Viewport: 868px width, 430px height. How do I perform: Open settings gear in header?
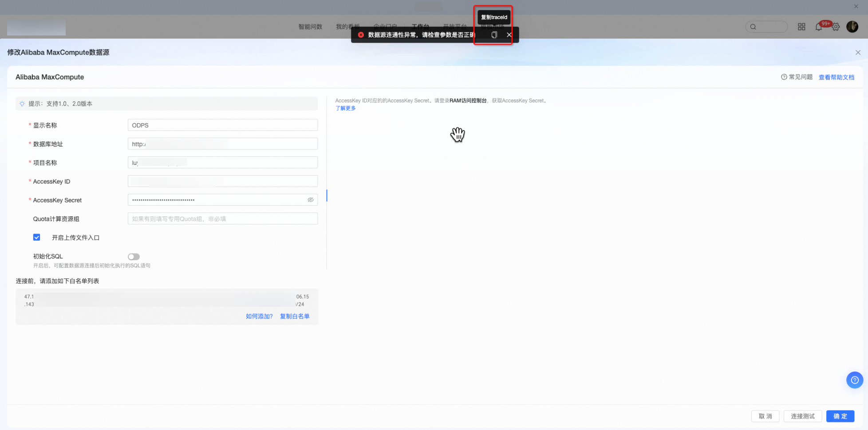(x=836, y=27)
